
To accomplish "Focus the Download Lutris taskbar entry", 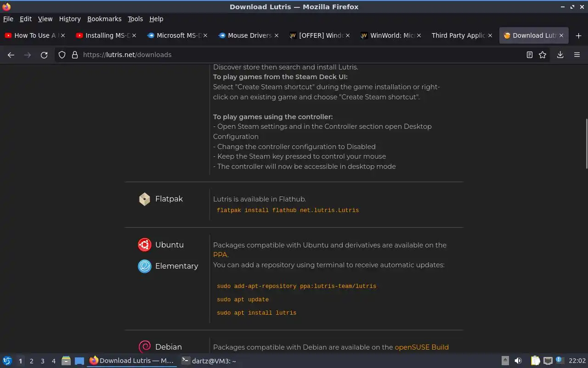I will (x=132, y=361).
